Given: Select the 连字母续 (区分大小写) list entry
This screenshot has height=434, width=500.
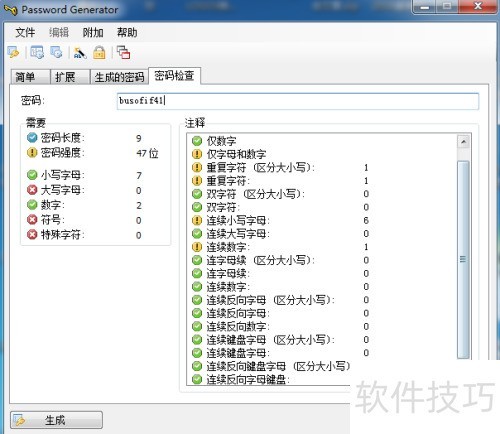Looking at the screenshot, I should pos(260,260).
